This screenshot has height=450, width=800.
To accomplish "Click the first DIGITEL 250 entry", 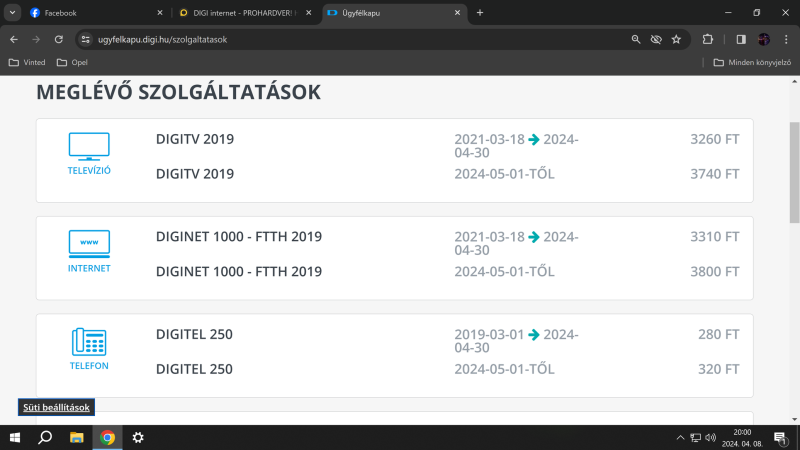I will pyautogui.click(x=194, y=334).
